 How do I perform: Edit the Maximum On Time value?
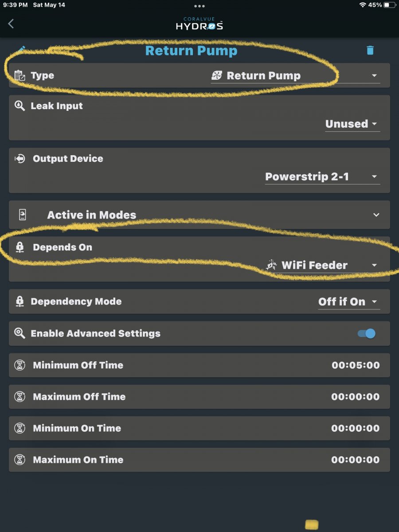click(x=356, y=460)
